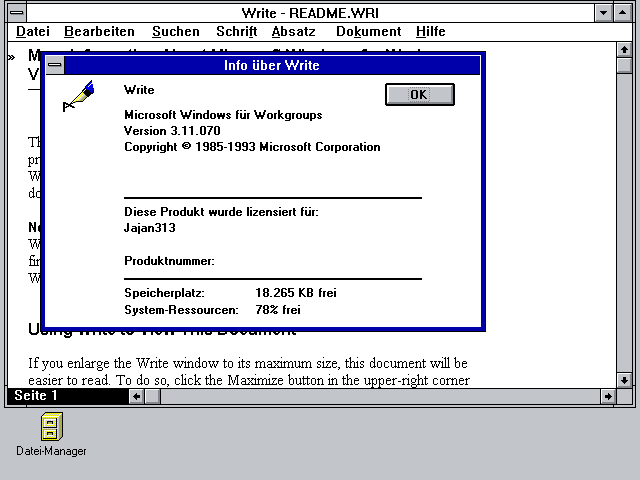Image resolution: width=640 pixels, height=480 pixels.
Task: Click the 'Version 3.11.070' text
Action: pos(172,131)
